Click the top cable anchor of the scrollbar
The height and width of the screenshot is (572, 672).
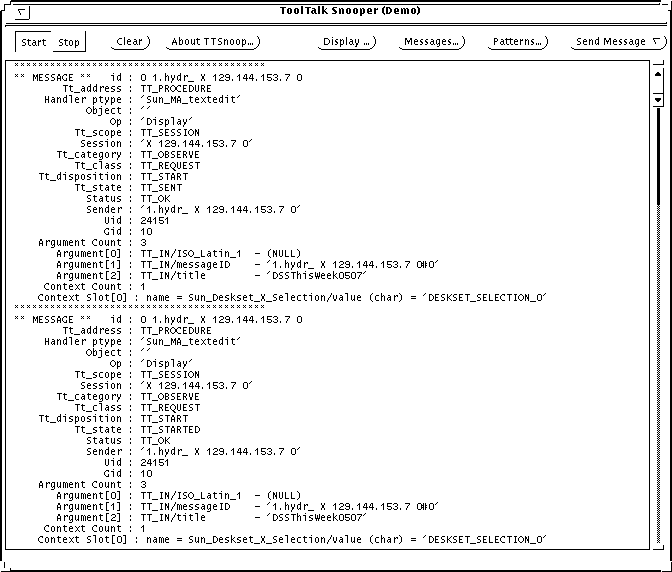tap(657, 63)
